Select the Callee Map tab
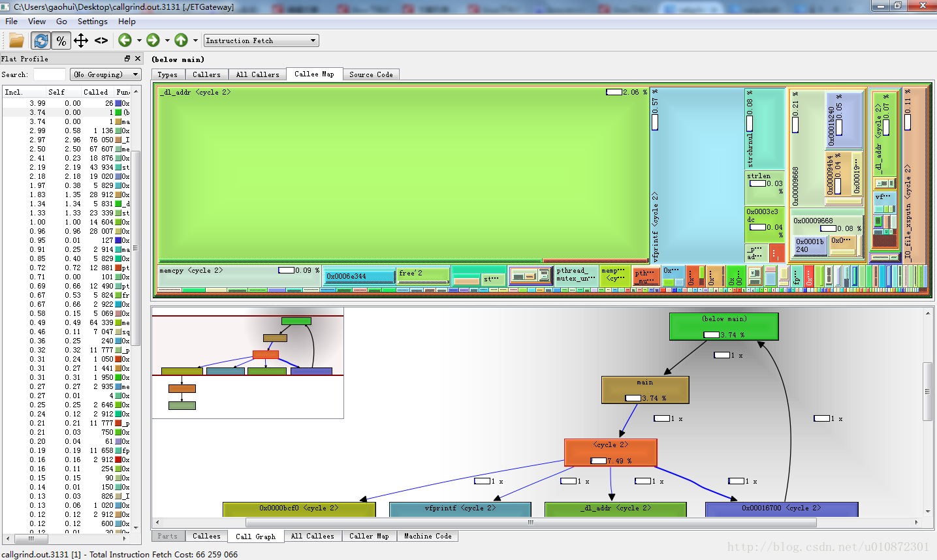 tap(314, 74)
